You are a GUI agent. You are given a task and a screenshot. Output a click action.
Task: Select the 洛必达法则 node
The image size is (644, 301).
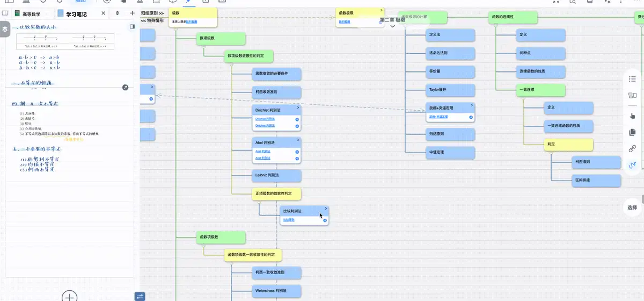[450, 53]
